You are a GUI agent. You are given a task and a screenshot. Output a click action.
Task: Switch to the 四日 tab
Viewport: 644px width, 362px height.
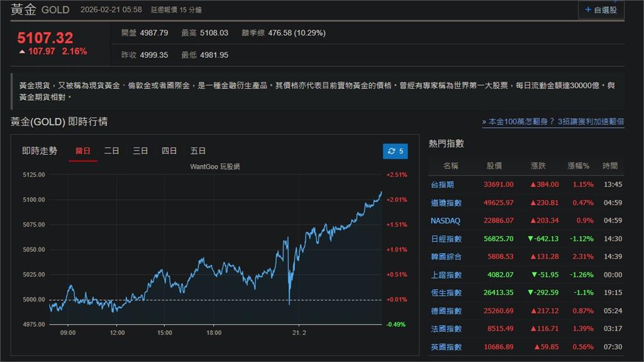pyautogui.click(x=169, y=151)
